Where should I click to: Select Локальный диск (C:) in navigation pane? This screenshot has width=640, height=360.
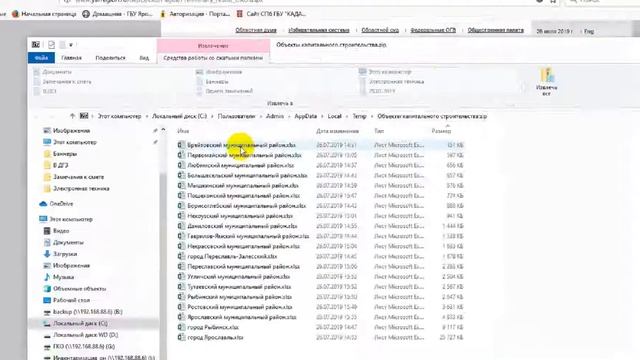point(94,323)
